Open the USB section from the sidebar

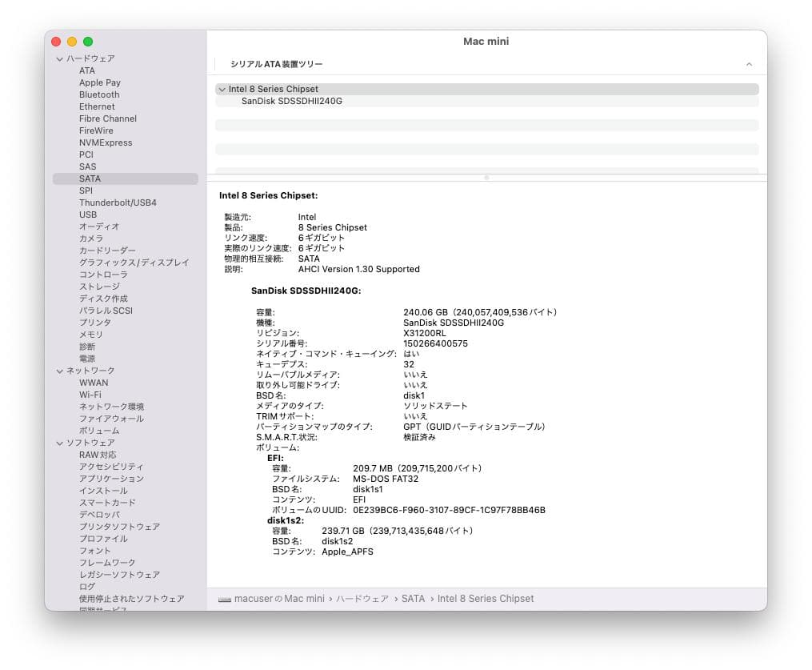click(x=89, y=215)
